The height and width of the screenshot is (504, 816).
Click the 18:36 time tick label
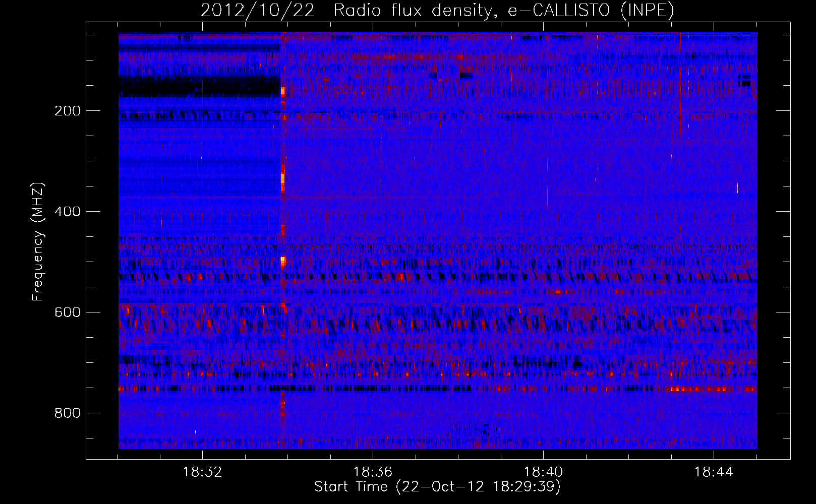point(373,472)
